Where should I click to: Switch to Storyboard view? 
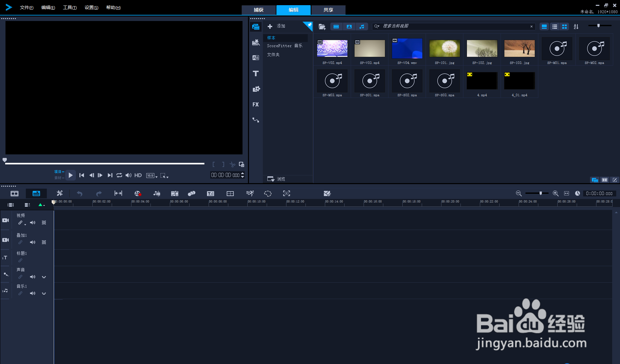pyautogui.click(x=15, y=193)
